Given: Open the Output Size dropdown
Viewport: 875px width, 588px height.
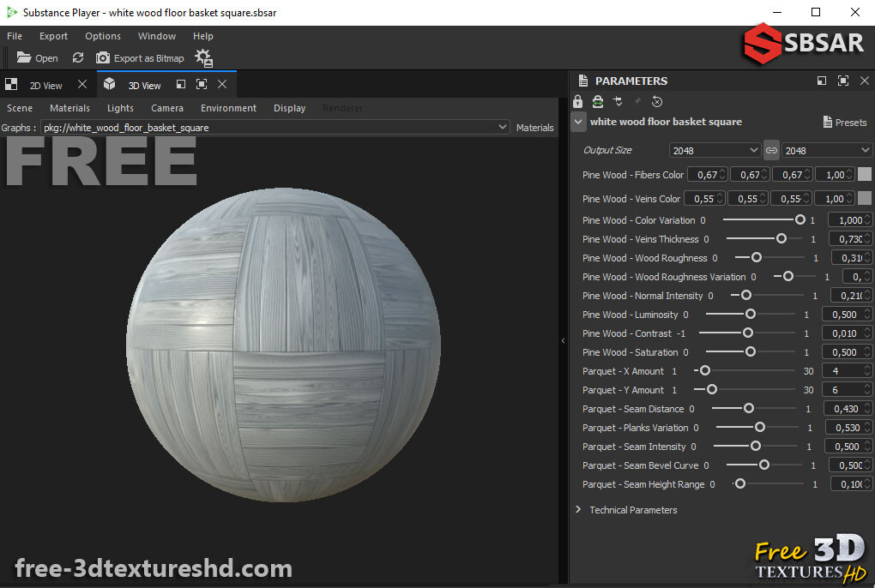Looking at the screenshot, I should click(x=714, y=150).
